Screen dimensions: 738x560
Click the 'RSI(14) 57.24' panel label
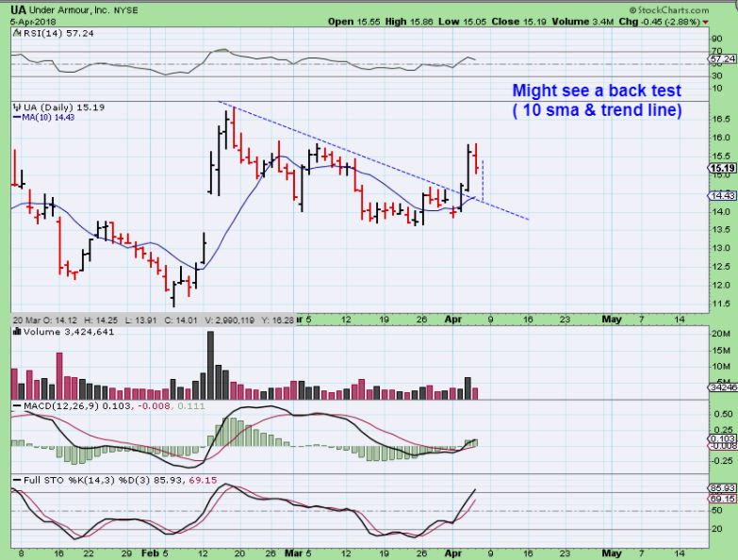(x=58, y=33)
